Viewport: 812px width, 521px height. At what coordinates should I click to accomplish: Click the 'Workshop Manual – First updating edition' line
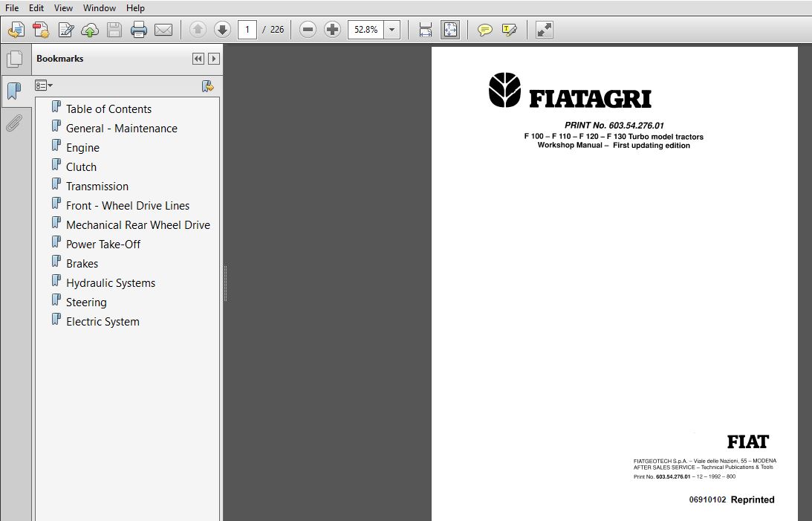(x=614, y=146)
